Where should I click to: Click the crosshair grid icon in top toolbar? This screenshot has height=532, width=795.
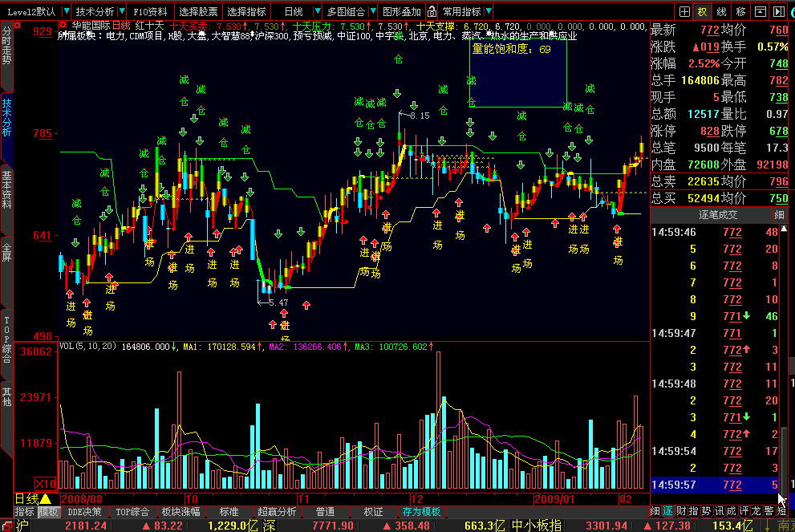(684, 12)
